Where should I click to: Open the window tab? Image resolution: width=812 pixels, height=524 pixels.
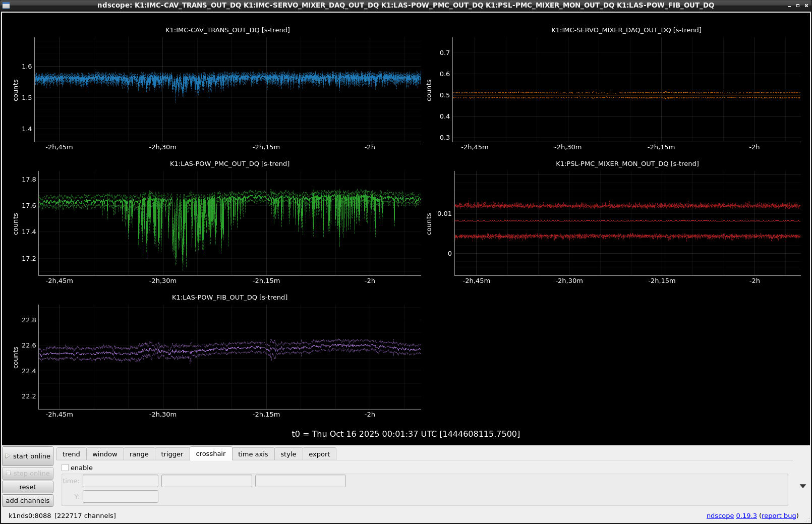click(104, 454)
